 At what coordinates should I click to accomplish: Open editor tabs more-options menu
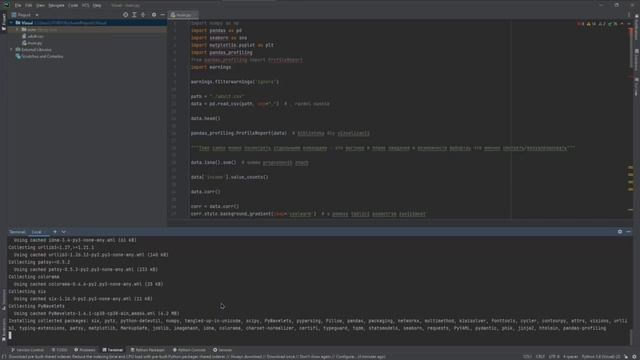click(x=629, y=15)
